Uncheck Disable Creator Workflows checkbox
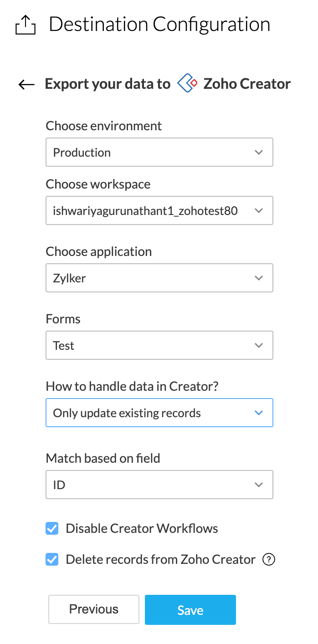This screenshot has width=318, height=644. 52,529
